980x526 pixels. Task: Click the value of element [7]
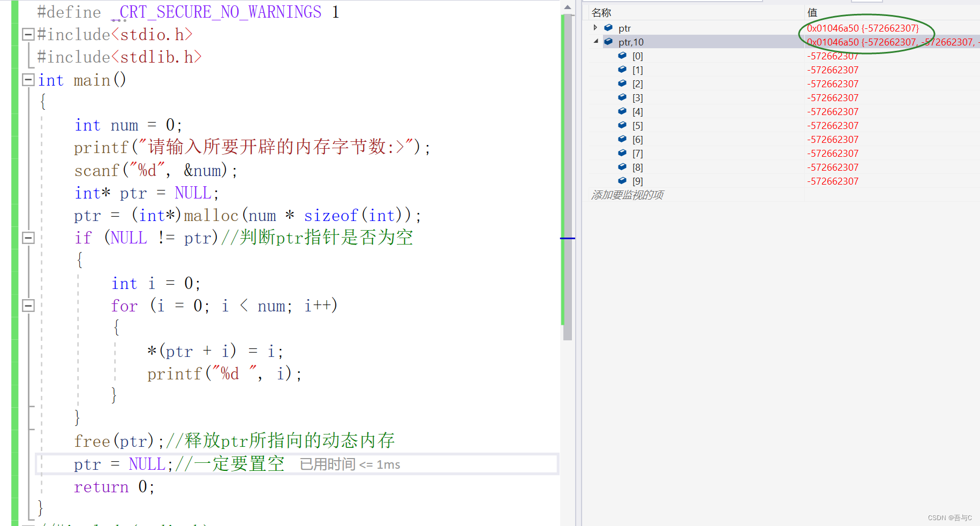tap(833, 154)
